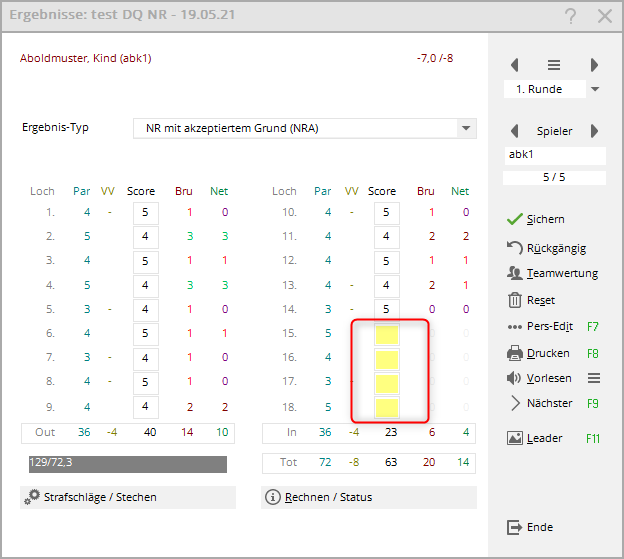The height and width of the screenshot is (559, 624).
Task: Open the Vorlesen options menu icon
Action: 593,378
